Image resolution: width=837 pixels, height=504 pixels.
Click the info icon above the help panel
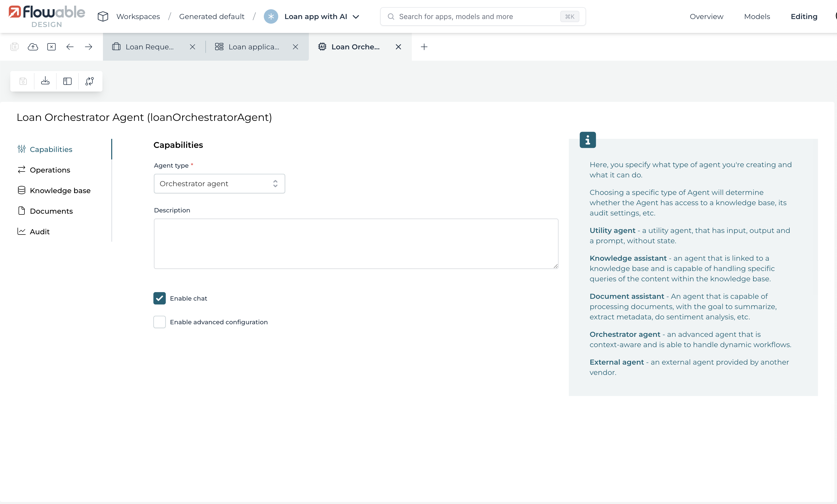tap(588, 139)
